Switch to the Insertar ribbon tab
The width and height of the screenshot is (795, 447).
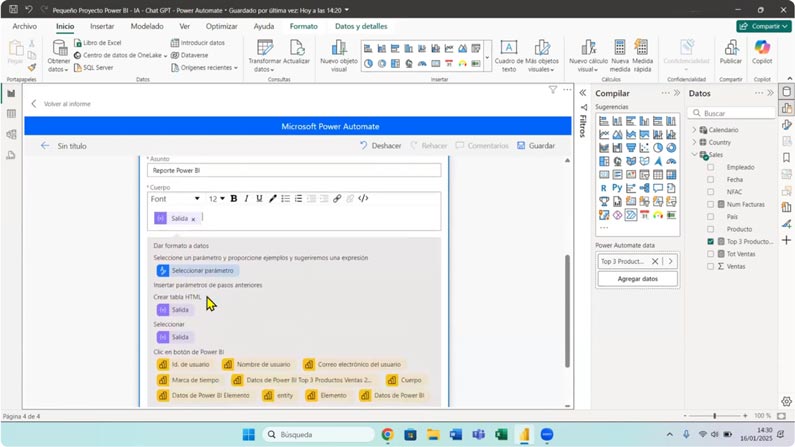click(102, 27)
